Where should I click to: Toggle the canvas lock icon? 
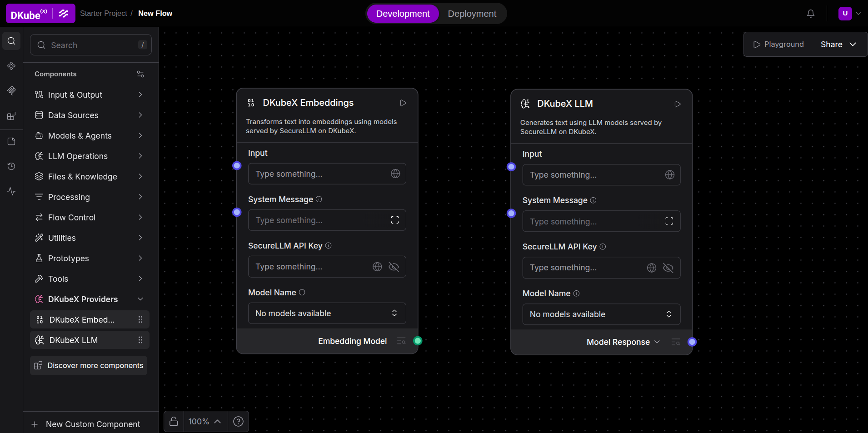click(x=174, y=422)
